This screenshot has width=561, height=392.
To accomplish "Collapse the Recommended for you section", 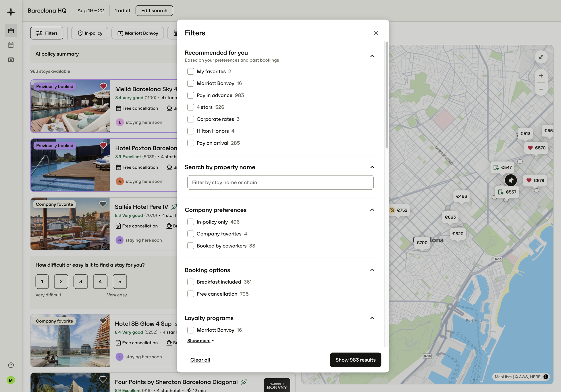I will point(372,56).
